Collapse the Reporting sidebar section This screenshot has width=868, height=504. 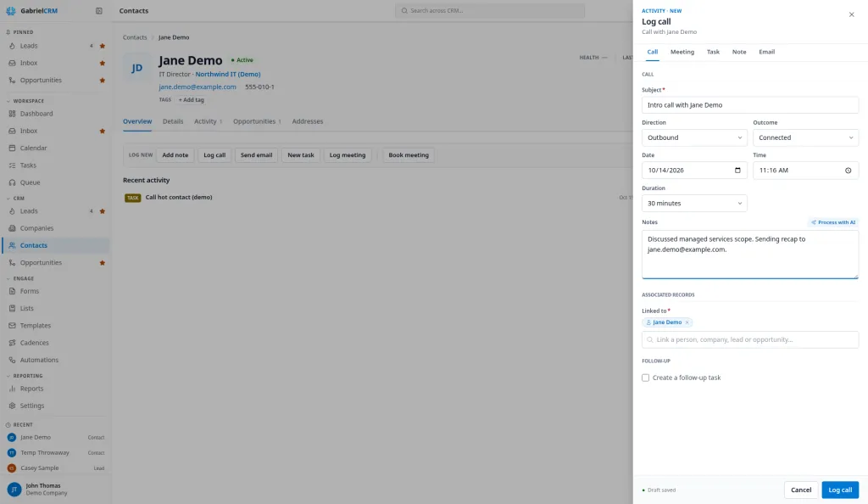(8, 376)
